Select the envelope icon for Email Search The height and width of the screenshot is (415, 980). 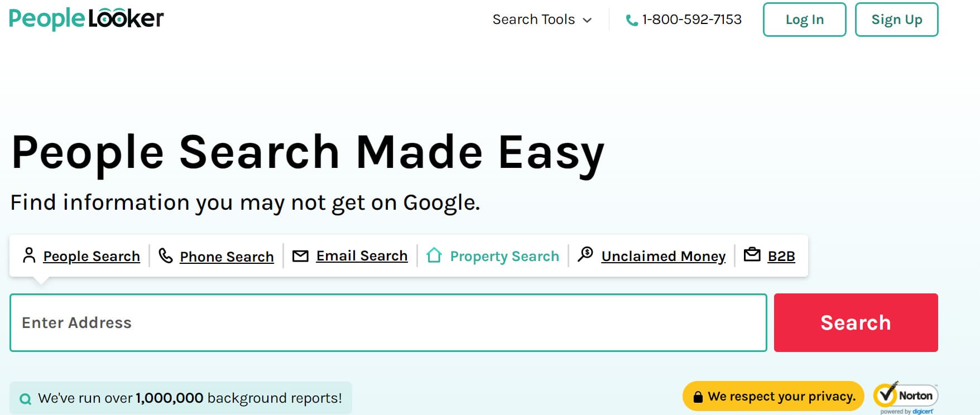300,256
